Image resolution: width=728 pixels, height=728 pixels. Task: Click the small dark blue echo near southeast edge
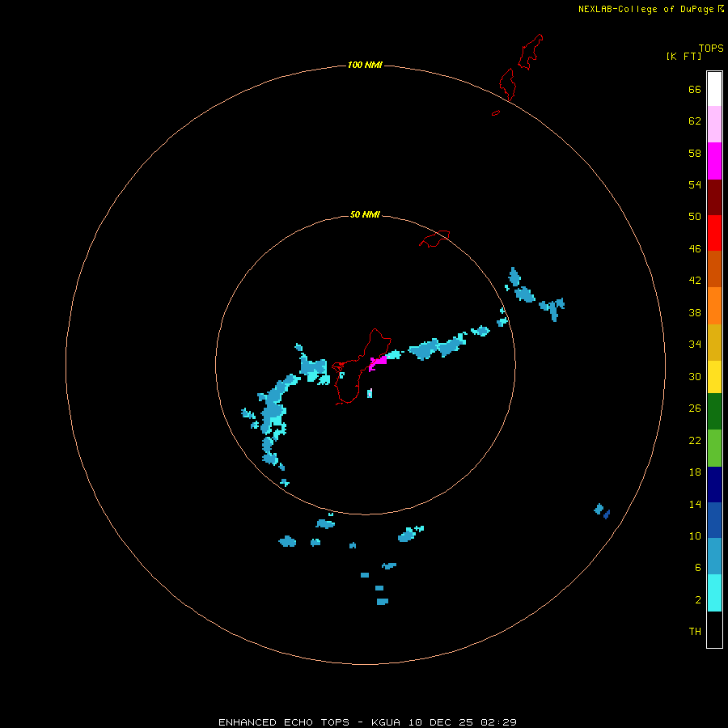tap(607, 514)
